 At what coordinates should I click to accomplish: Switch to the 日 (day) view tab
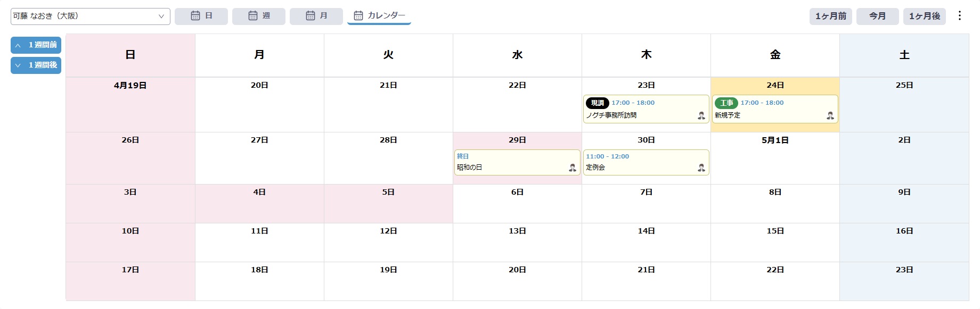pyautogui.click(x=201, y=16)
